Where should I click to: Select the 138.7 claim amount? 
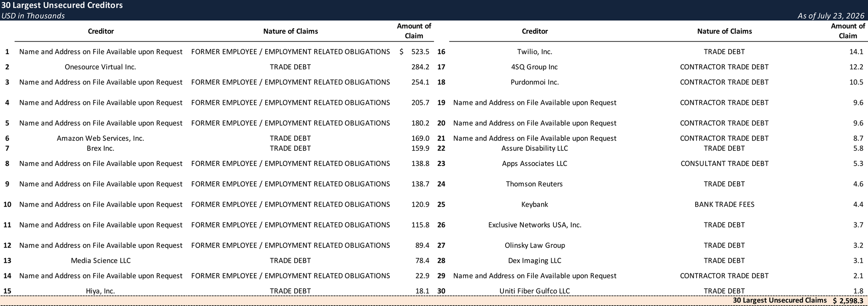point(420,184)
